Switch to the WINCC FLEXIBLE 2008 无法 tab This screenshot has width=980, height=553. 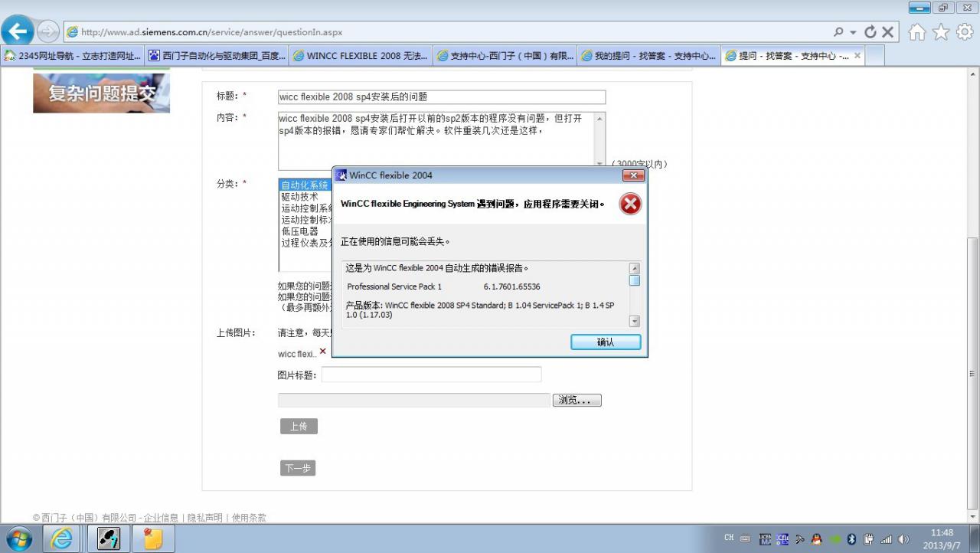coord(361,56)
